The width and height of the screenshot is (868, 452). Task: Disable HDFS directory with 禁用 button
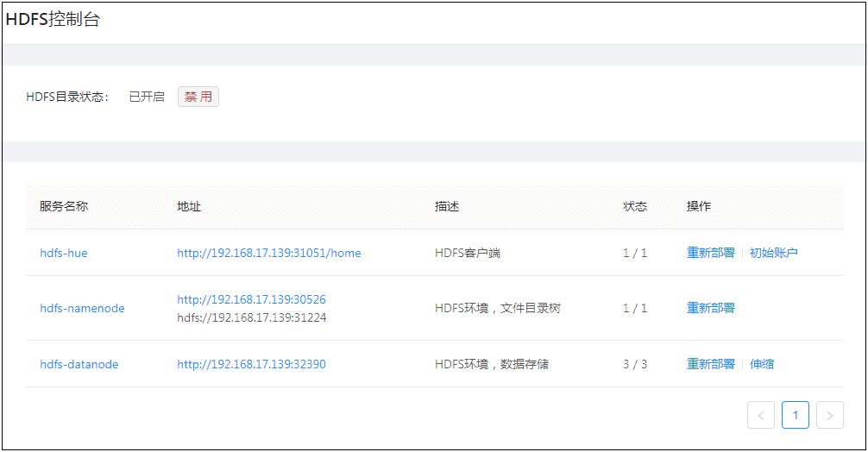[198, 97]
